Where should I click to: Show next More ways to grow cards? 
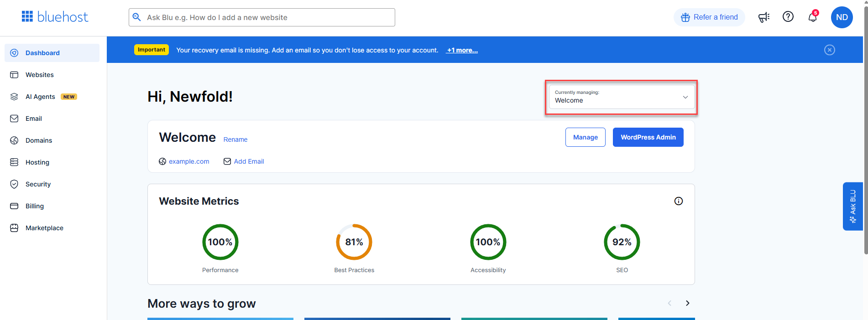point(688,303)
